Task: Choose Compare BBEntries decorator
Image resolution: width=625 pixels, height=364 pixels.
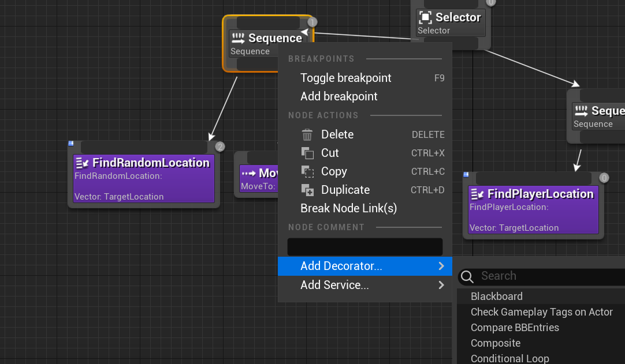Action: tap(515, 328)
